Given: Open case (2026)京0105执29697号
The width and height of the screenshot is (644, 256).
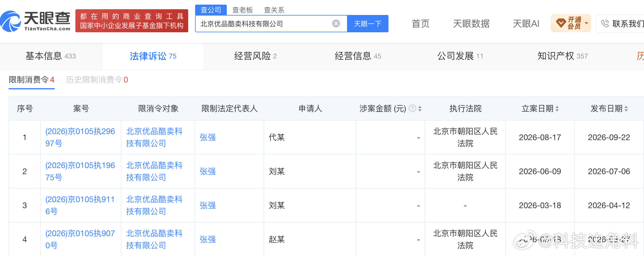Looking at the screenshot, I should click(x=80, y=137).
